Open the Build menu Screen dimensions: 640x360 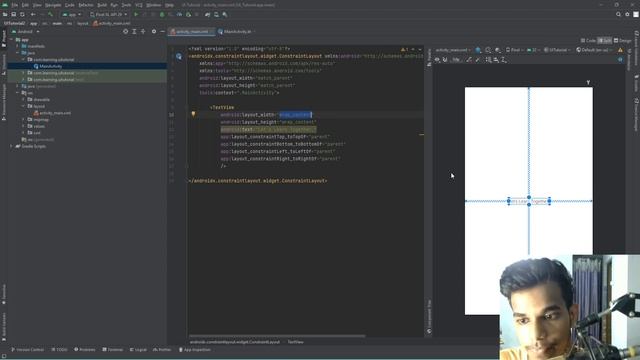pos(102,5)
